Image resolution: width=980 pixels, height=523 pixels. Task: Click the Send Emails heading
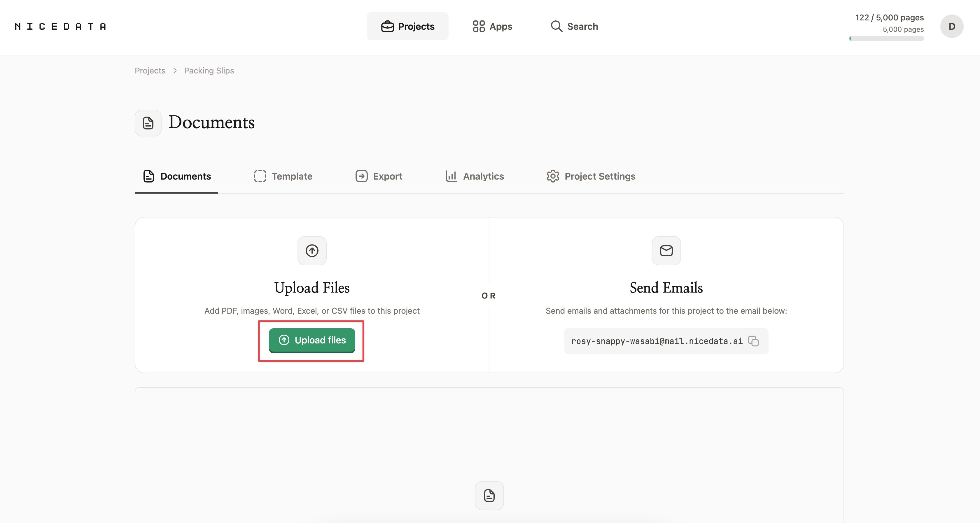[x=666, y=287]
